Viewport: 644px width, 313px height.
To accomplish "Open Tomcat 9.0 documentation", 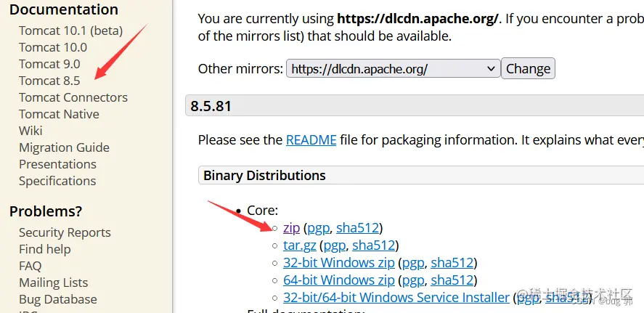I will tap(49, 64).
